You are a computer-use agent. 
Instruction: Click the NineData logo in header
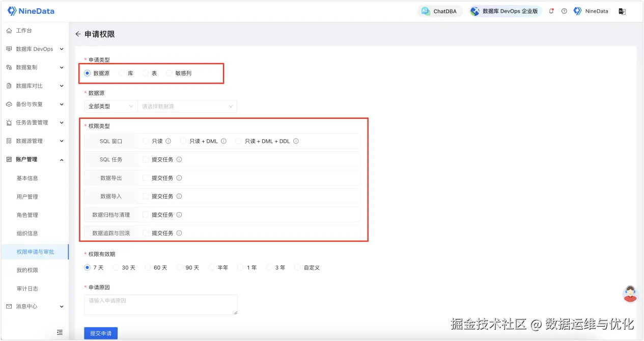pos(31,11)
